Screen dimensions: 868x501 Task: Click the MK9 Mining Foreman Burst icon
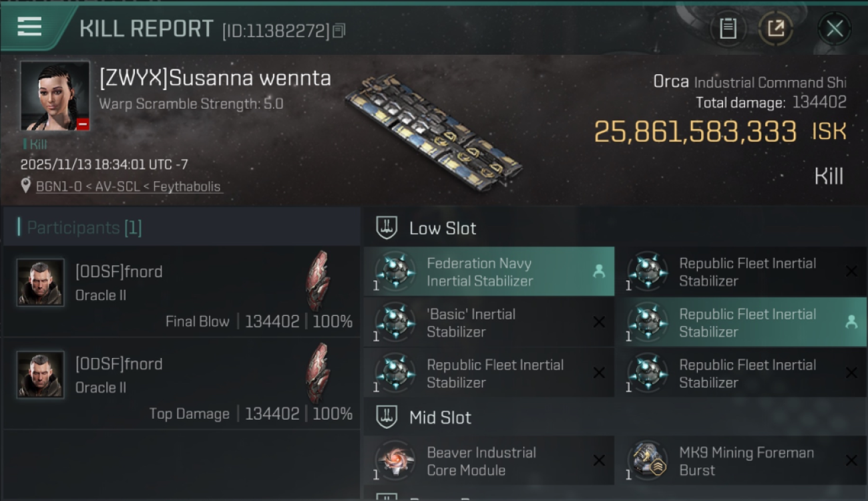(x=648, y=461)
